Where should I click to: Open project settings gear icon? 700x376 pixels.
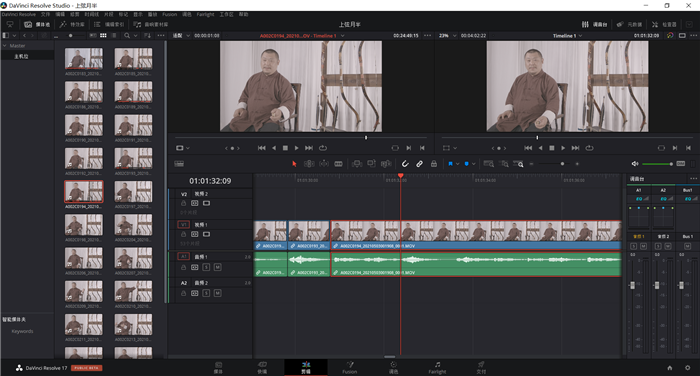tap(688, 368)
